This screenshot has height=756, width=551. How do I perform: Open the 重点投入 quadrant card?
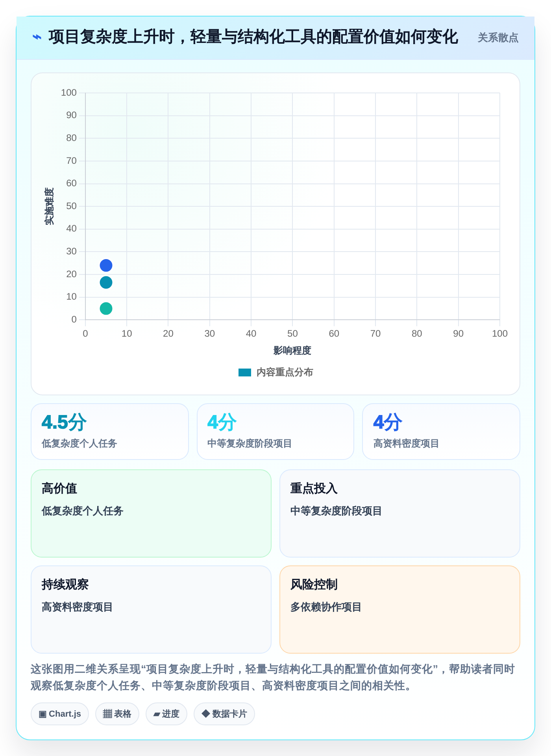400,513
